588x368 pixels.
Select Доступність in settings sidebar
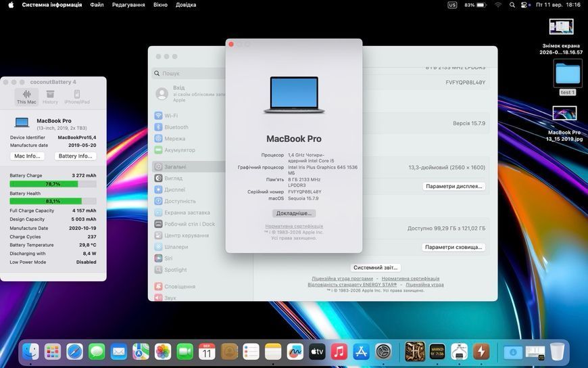[x=189, y=201]
